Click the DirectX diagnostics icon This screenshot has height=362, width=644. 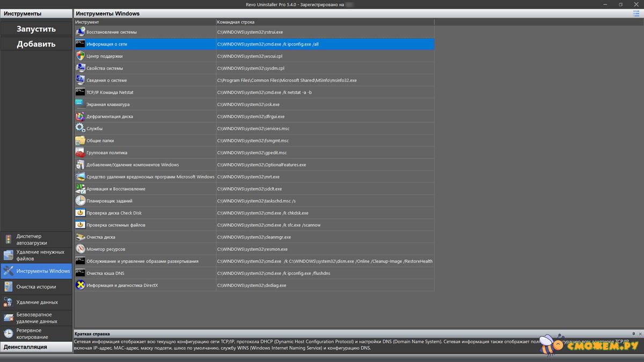(80, 285)
